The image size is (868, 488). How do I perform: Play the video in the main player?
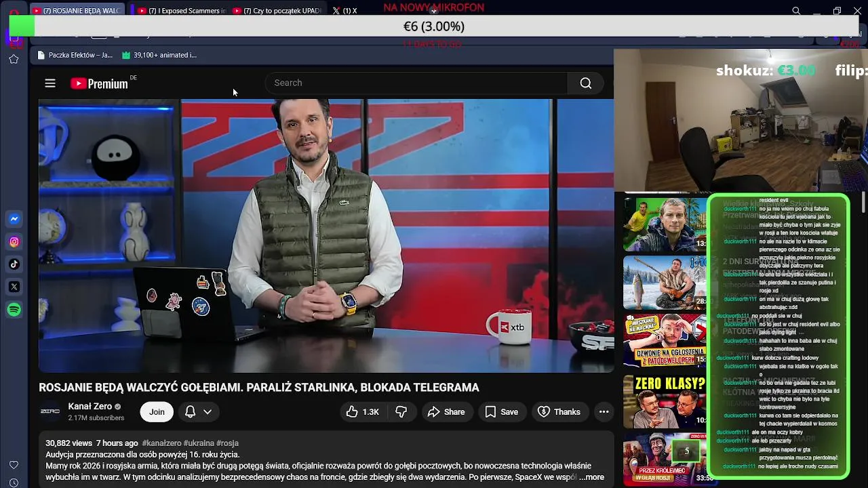click(x=326, y=236)
